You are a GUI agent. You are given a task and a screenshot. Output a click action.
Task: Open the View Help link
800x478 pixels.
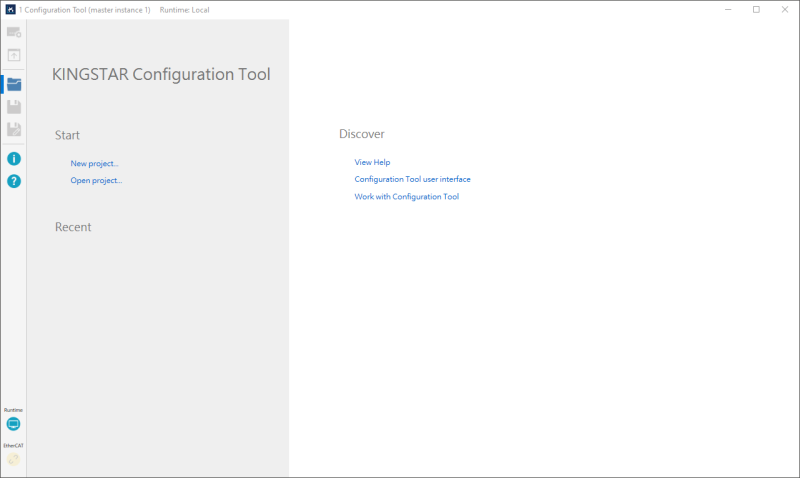372,162
